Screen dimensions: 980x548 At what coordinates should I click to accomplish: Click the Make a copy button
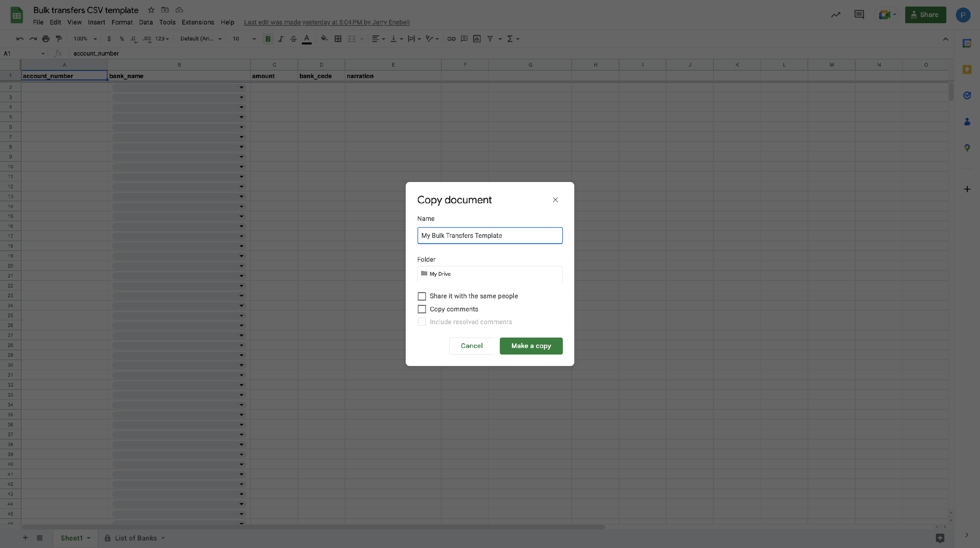[x=531, y=346]
